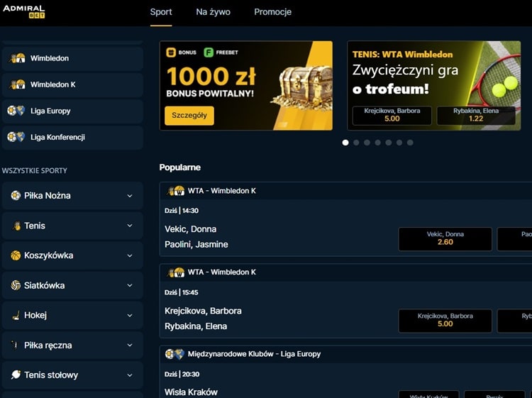Open the Vekic, Donna match name
532x398 pixels.
190,229
